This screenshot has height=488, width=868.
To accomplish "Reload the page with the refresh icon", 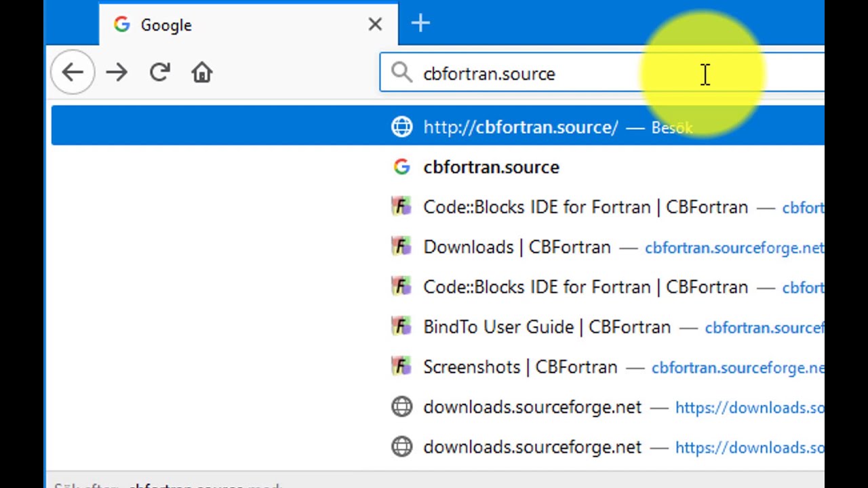I will tap(159, 73).
